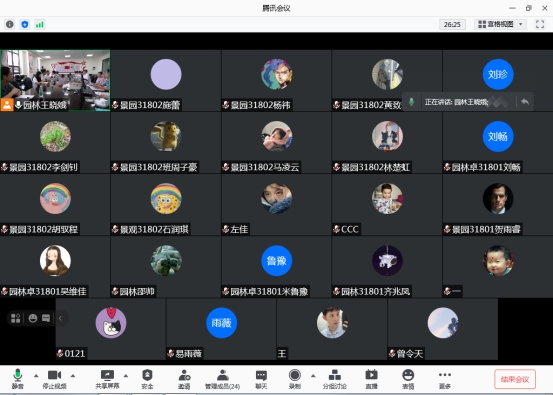The height and width of the screenshot is (395, 553).
Task: Click the invite (邀请) icon
Action: coord(184,379)
